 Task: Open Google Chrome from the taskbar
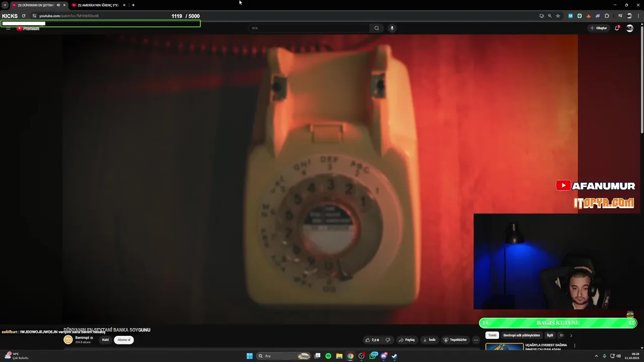(350, 356)
